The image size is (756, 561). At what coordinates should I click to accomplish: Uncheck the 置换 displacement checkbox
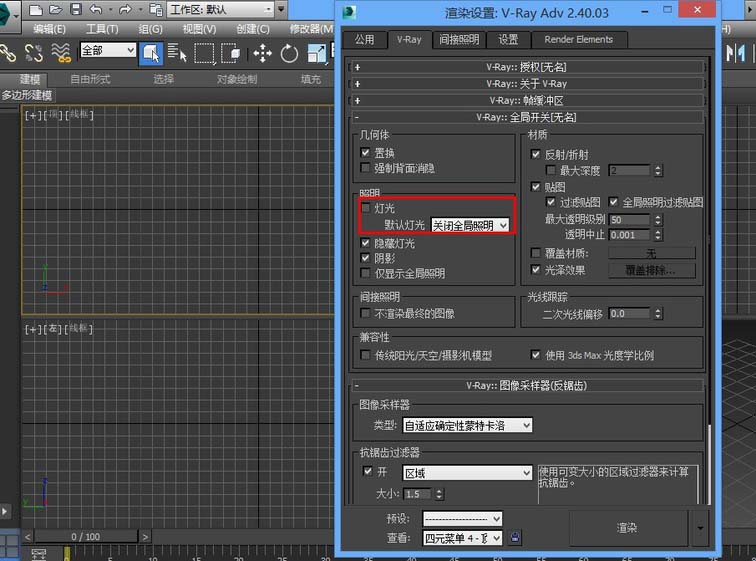(365, 153)
